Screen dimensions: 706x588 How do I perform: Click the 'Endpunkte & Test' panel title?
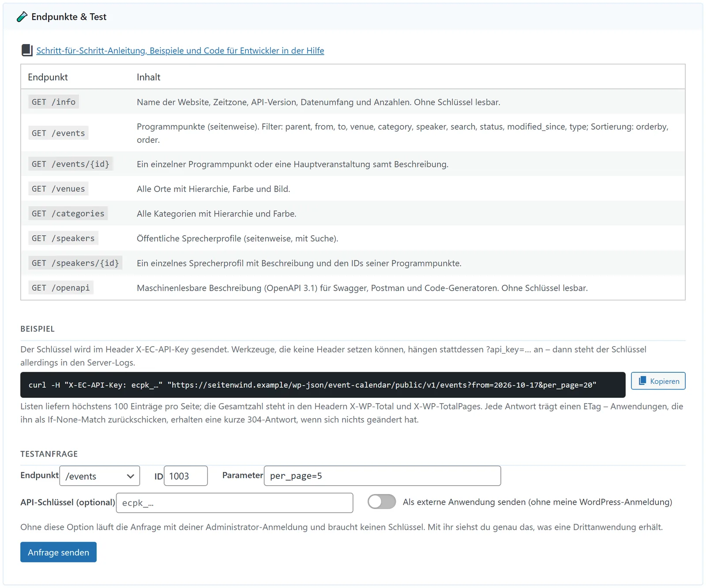(x=69, y=17)
